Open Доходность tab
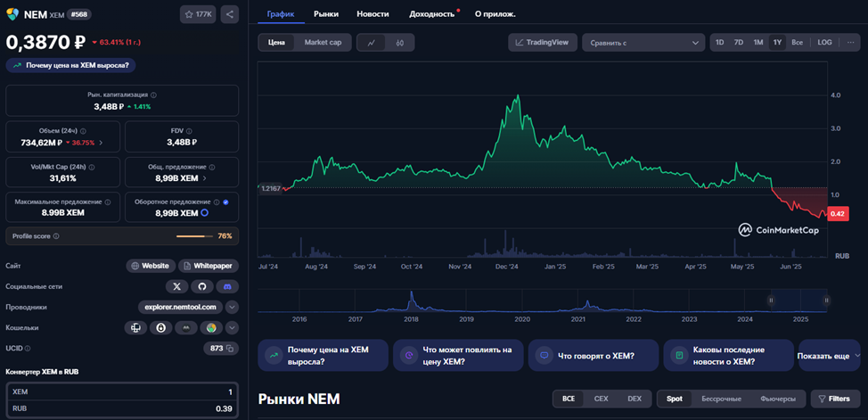Viewport: 868px width, 420px height. point(432,14)
